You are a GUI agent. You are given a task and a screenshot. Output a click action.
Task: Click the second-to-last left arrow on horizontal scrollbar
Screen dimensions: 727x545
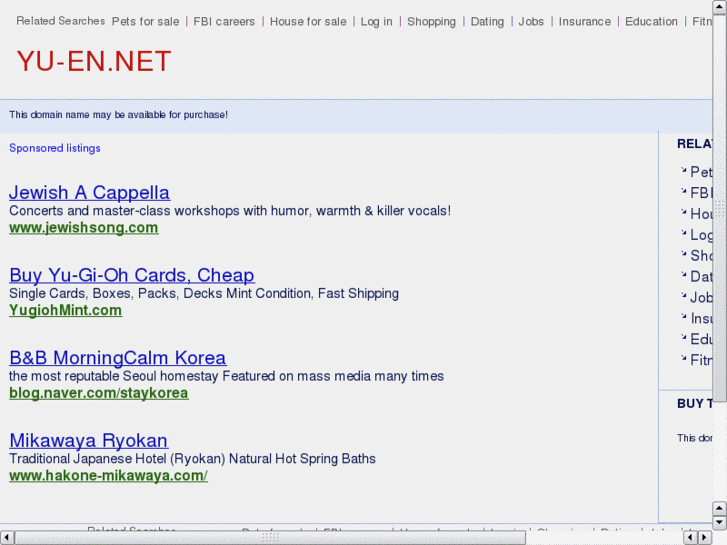click(x=691, y=538)
